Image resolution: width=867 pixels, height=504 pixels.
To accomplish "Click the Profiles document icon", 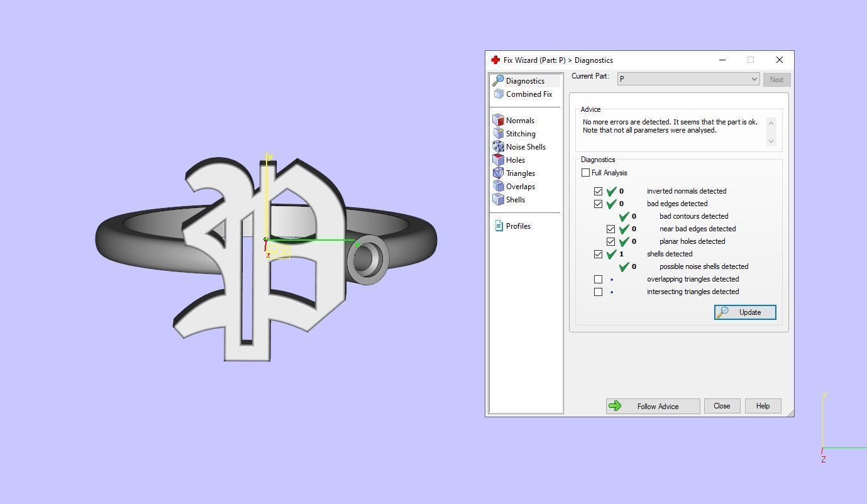I will [x=499, y=226].
